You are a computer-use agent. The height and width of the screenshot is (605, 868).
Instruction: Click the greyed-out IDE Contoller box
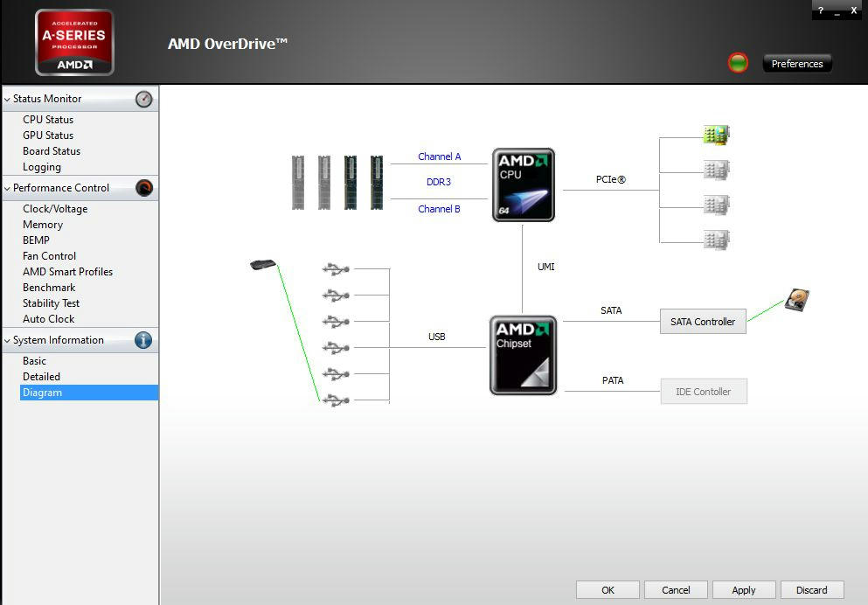[704, 392]
